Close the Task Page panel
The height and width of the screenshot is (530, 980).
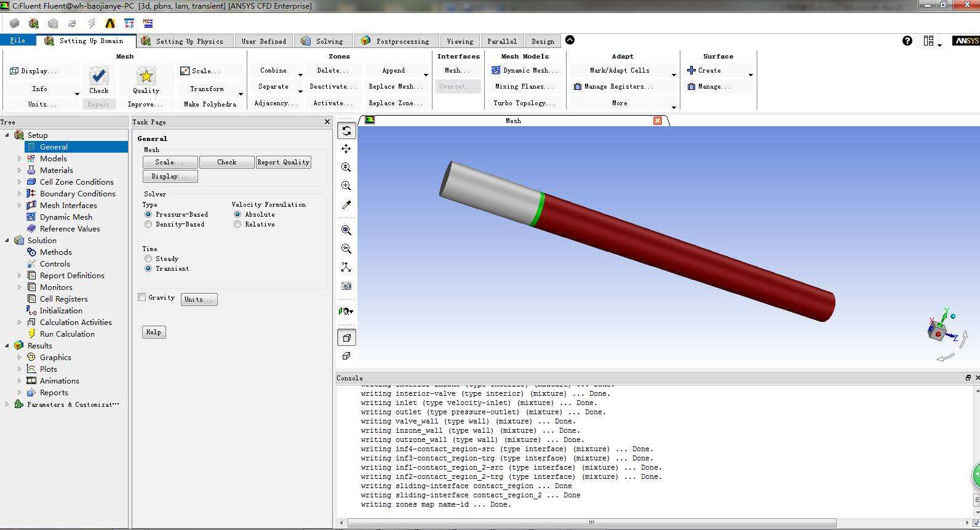327,122
